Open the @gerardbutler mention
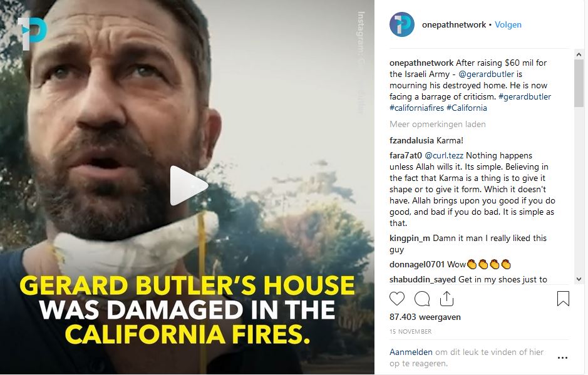This screenshot has width=588, height=375. pos(487,74)
